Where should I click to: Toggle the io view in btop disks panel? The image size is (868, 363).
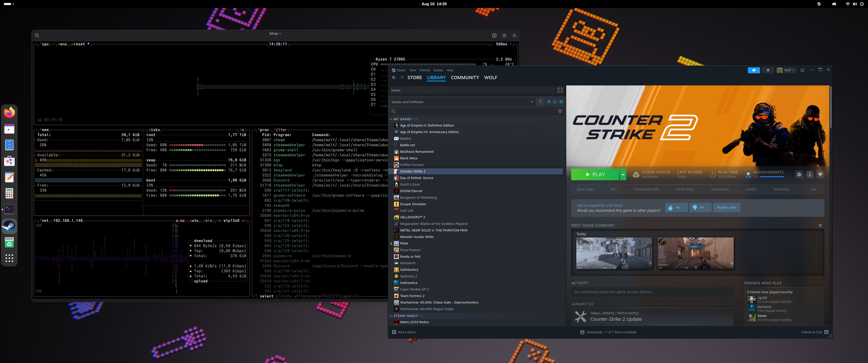[x=242, y=130]
